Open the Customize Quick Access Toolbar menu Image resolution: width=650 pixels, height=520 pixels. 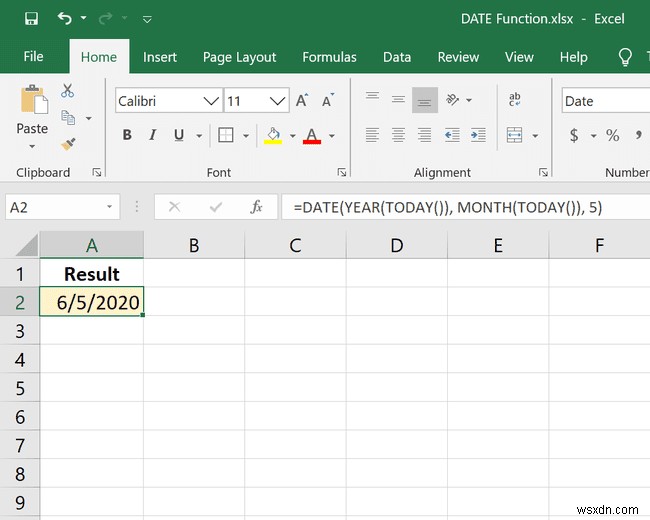point(147,19)
